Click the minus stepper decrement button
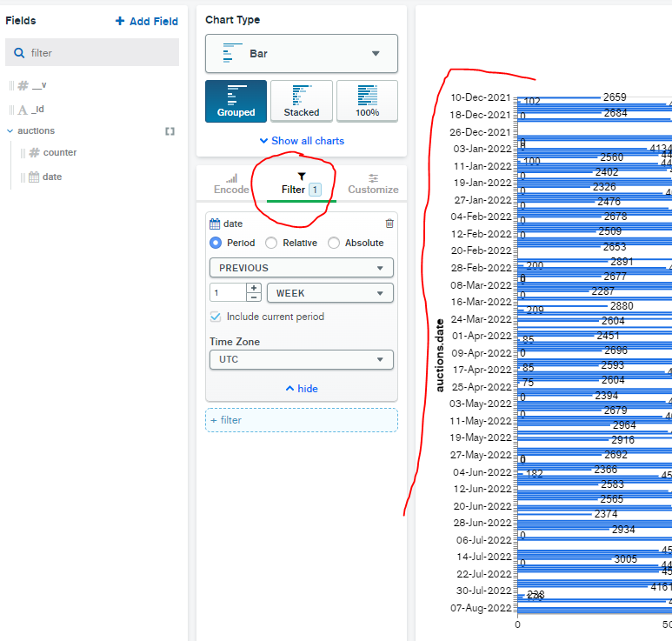672x641 pixels. tap(254, 297)
